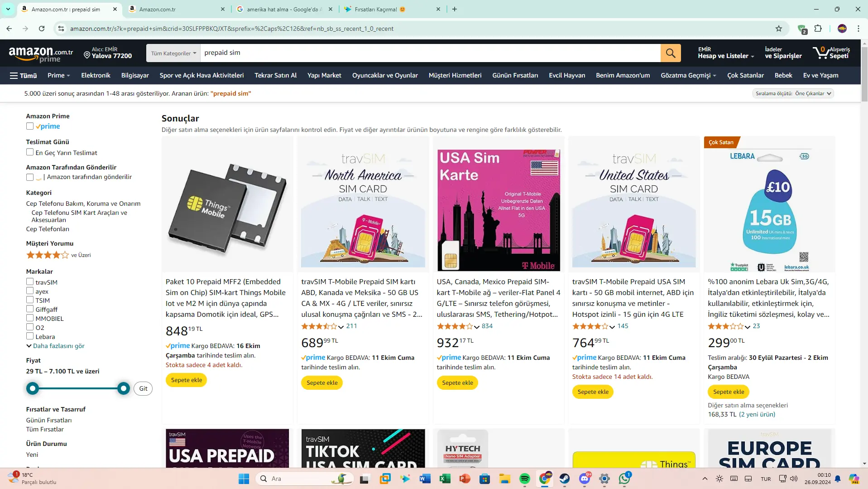Click the browser profile avatar icon
This screenshot has height=489, width=868.
pyautogui.click(x=842, y=29)
